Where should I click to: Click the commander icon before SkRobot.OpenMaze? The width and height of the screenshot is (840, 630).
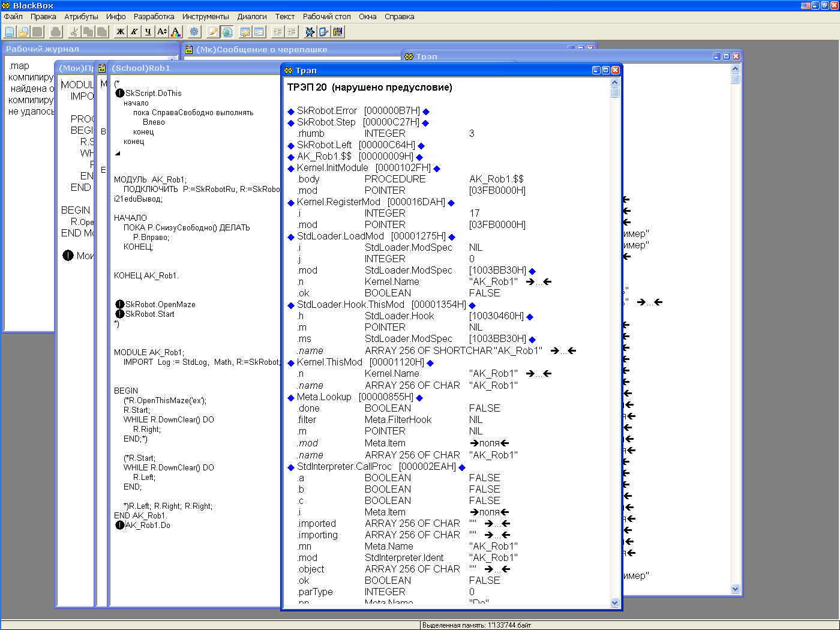point(119,304)
